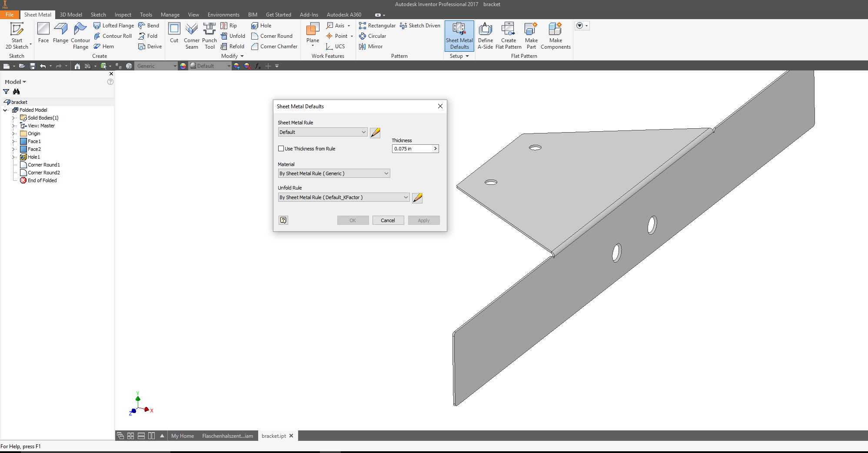
Task: Start a 2D Sketch
Action: tap(17, 36)
